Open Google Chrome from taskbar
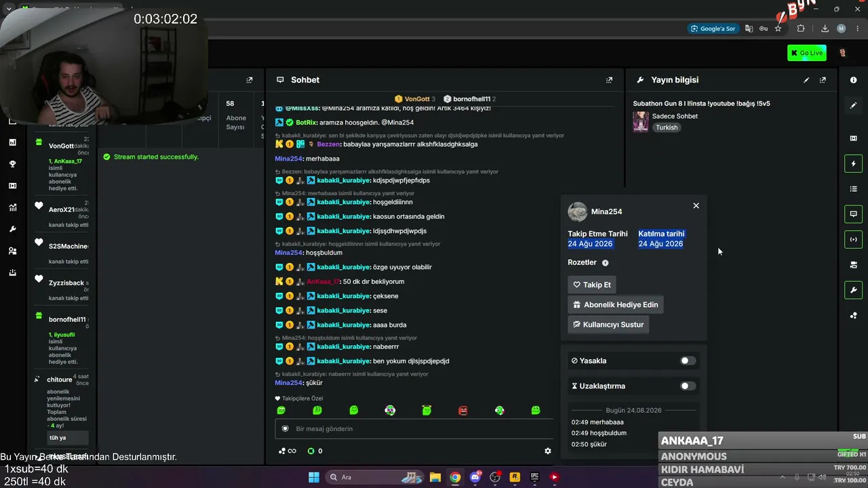The image size is (868, 488). [x=455, y=477]
